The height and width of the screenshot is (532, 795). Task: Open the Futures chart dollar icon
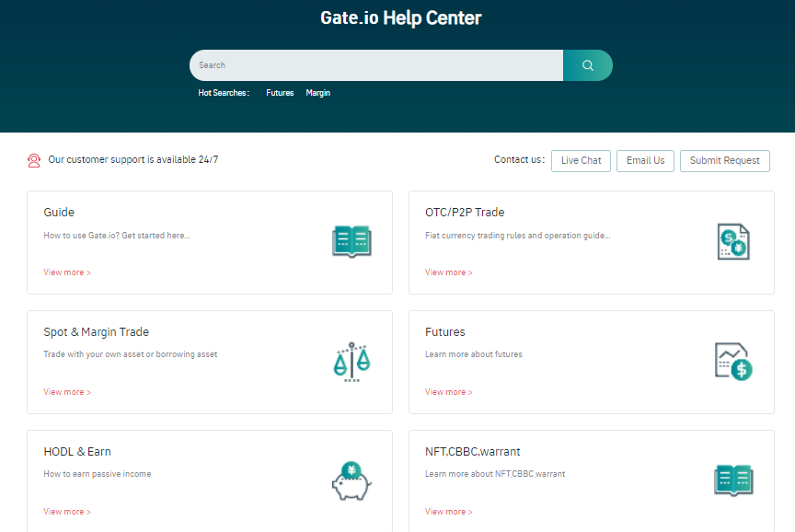[x=733, y=362]
